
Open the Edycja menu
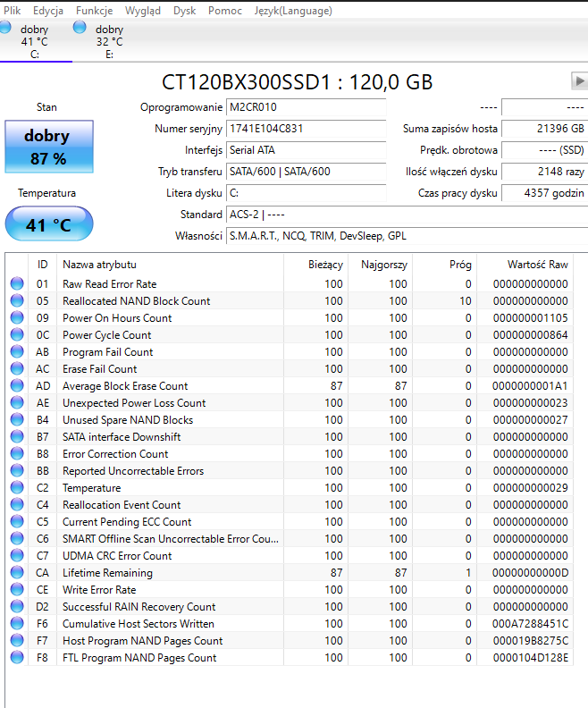[x=48, y=11]
